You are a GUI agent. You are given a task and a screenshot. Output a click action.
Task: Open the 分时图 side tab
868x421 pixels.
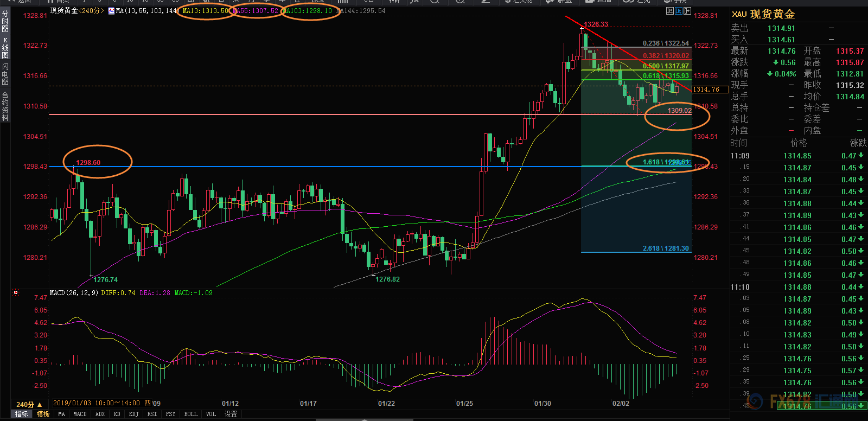click(x=5, y=22)
